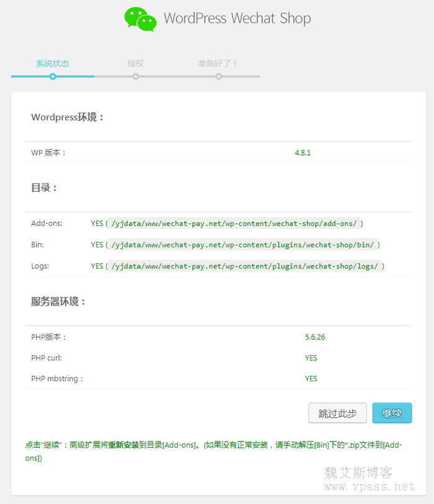The image size is (434, 504).
Task: Click the green WeChat logo icon
Action: pos(140,19)
